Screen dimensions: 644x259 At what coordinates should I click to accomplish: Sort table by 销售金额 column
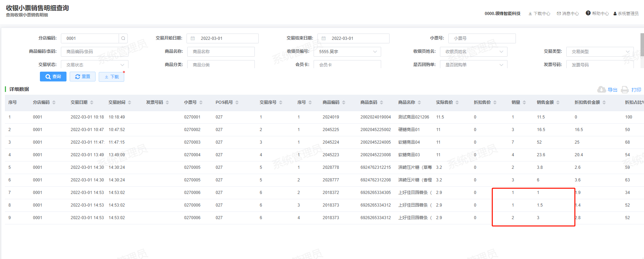click(558, 102)
